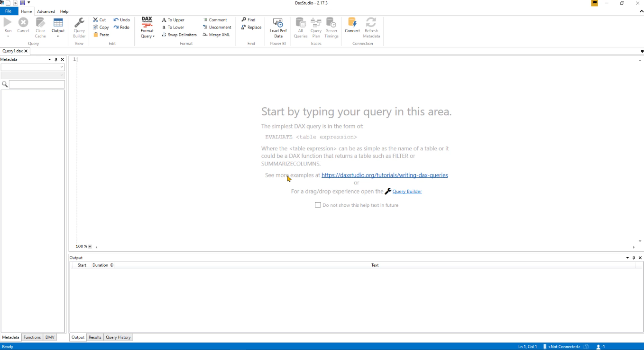
Task: Click the Query Builder link in help text
Action: tap(407, 192)
